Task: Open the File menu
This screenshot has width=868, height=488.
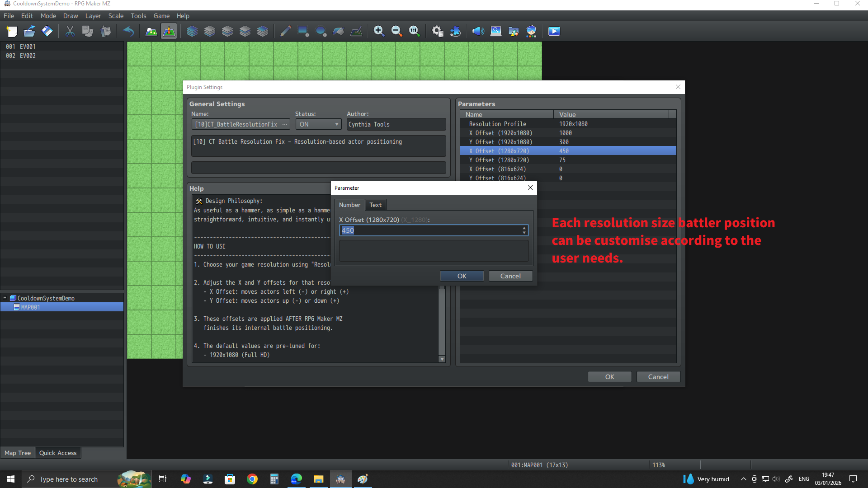Action: click(9, 16)
